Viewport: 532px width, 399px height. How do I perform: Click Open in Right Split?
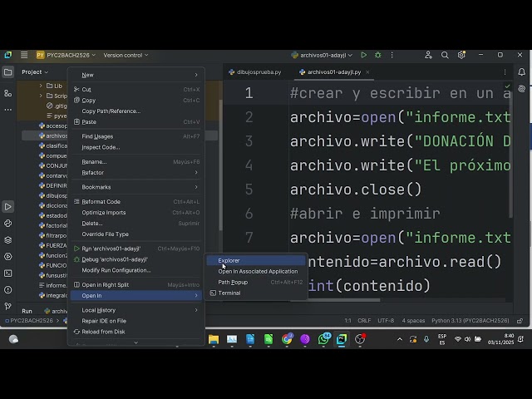(x=136, y=285)
